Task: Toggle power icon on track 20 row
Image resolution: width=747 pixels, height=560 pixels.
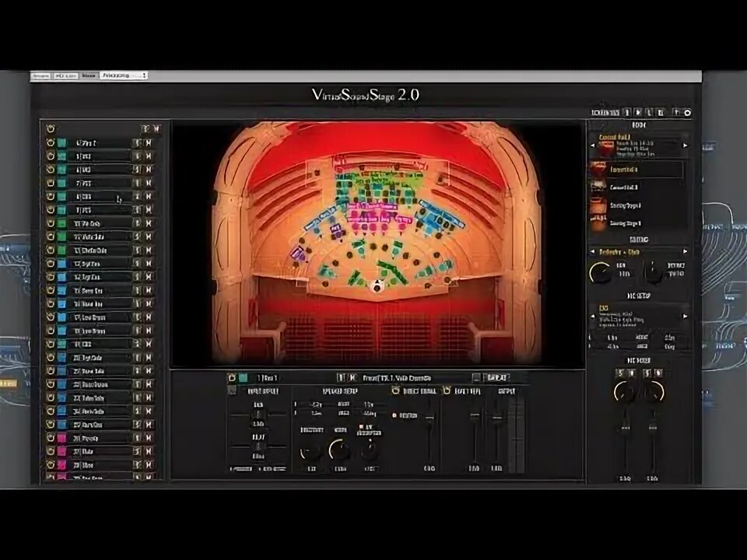Action: click(x=51, y=357)
